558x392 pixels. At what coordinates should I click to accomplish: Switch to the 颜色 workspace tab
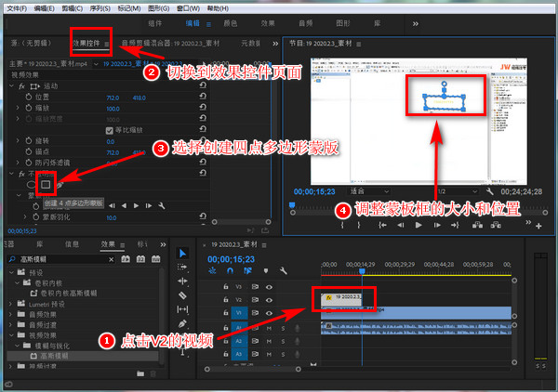point(231,23)
